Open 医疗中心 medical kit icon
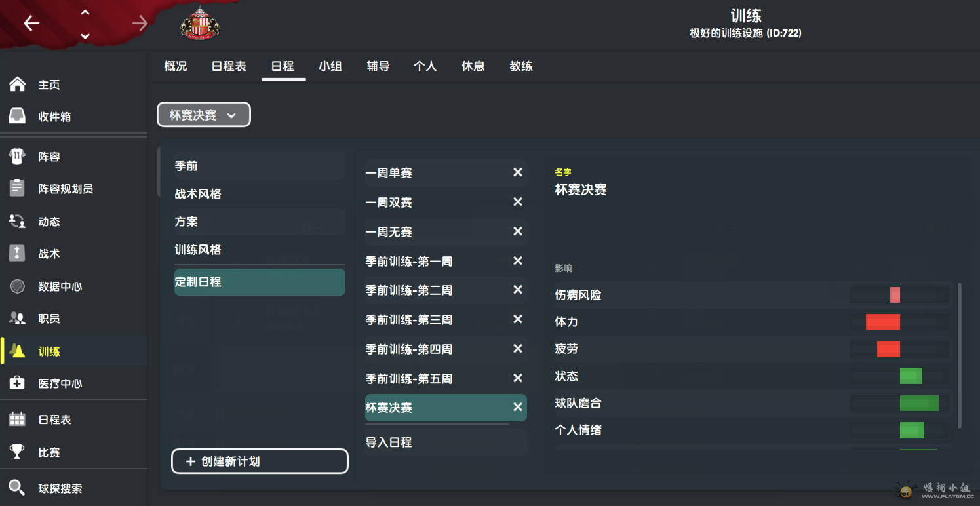980x506 pixels. pos(17,383)
